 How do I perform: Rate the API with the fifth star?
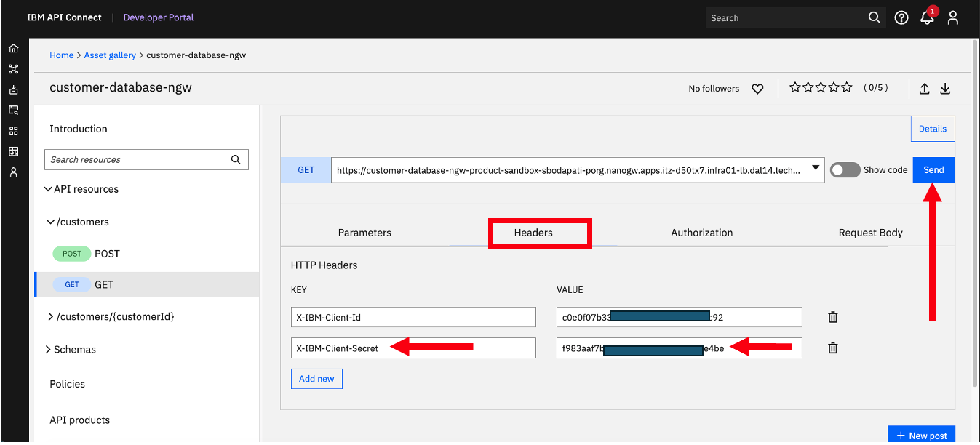coord(847,87)
